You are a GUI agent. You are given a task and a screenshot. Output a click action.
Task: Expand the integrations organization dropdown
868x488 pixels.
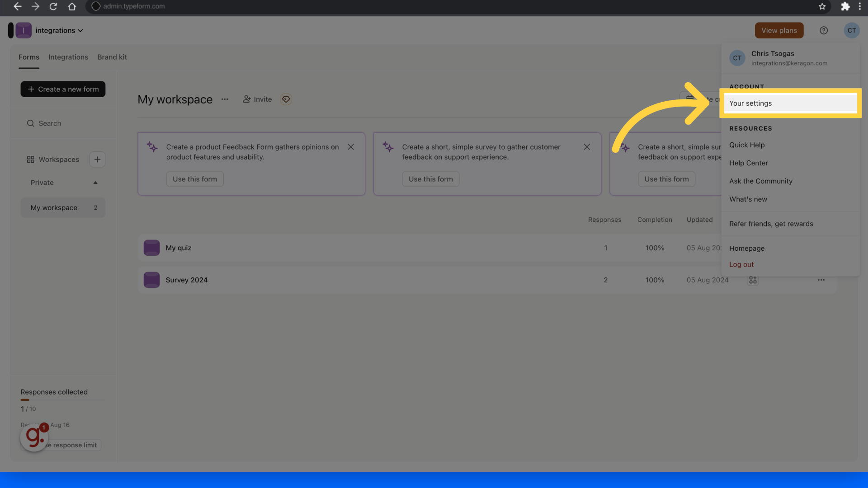[x=59, y=30]
